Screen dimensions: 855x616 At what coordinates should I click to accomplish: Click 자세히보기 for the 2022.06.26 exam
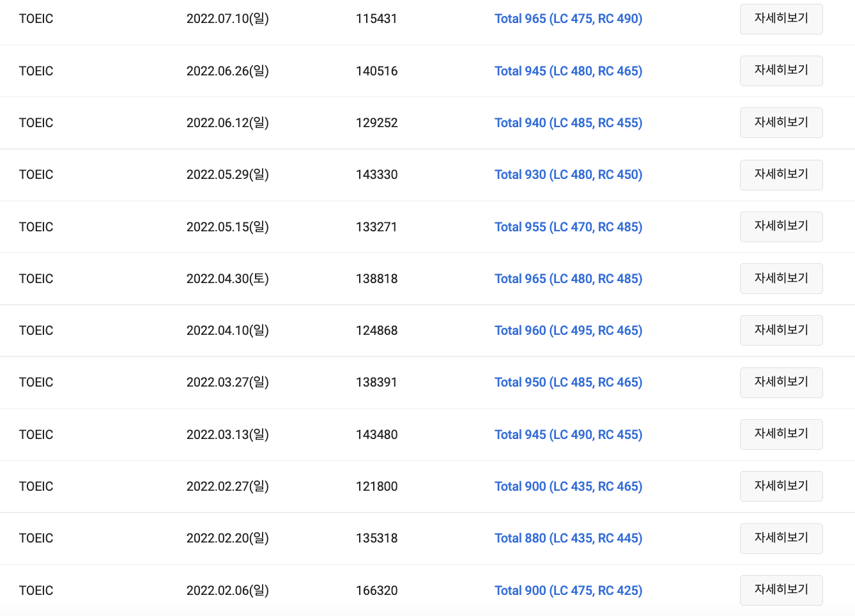point(781,70)
